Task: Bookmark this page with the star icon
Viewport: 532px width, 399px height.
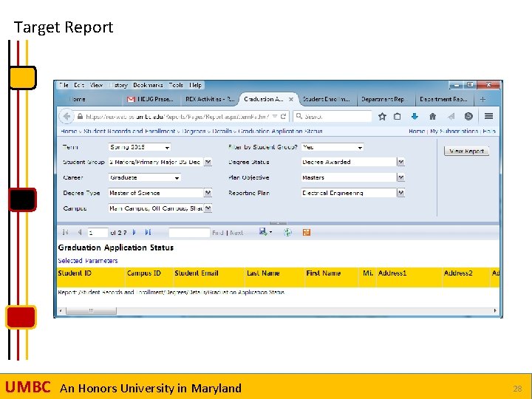Action: point(382,117)
